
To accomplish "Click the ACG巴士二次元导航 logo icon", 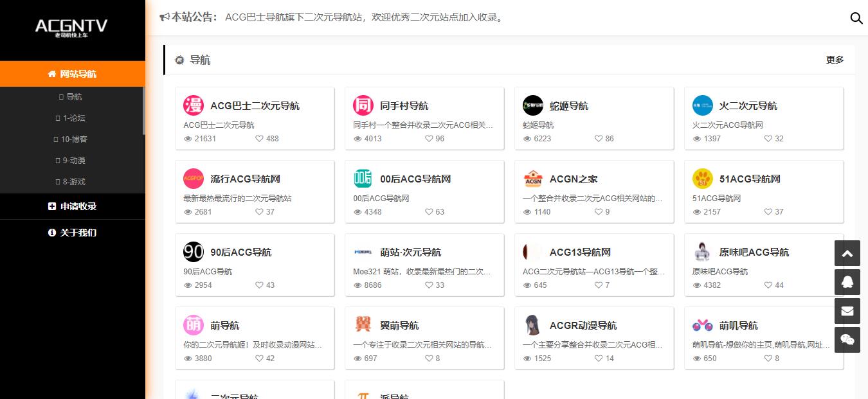I will [194, 105].
